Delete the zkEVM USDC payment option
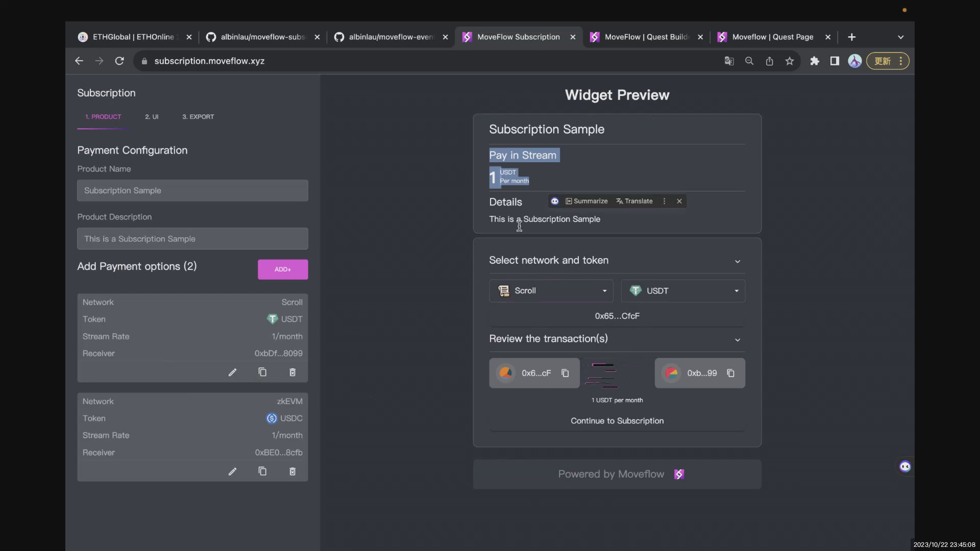This screenshot has width=980, height=551. tap(292, 471)
